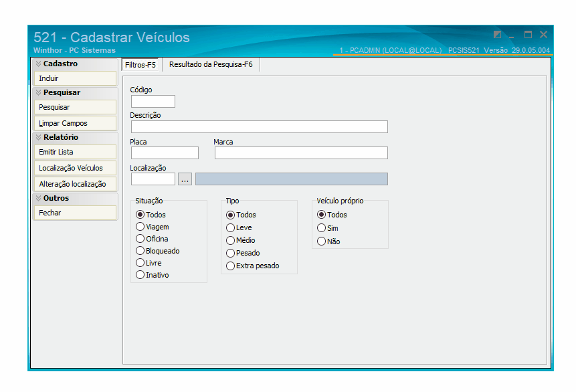Minimize the Cadastrar Veículos window
Viewport: 576px width, 392px height.
point(512,35)
